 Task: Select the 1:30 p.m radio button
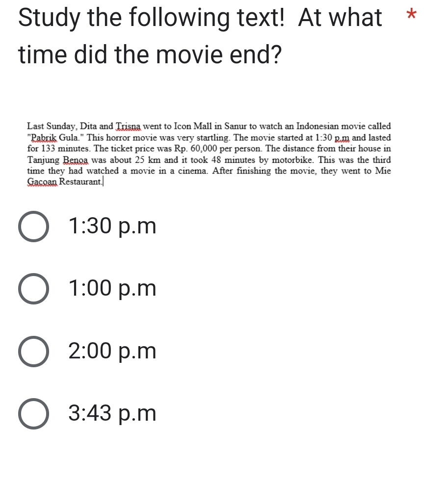pyautogui.click(x=33, y=227)
